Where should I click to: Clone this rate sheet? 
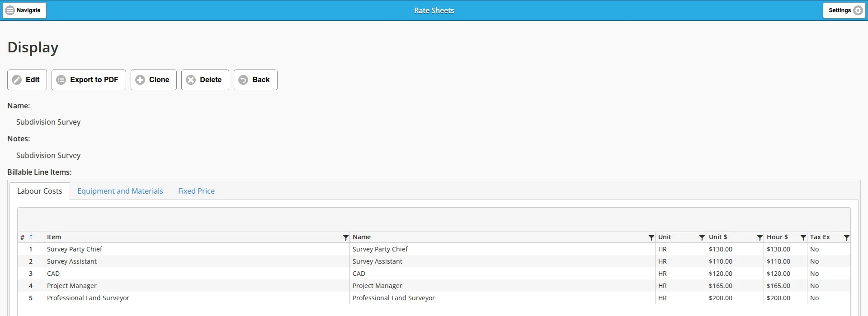pos(154,80)
